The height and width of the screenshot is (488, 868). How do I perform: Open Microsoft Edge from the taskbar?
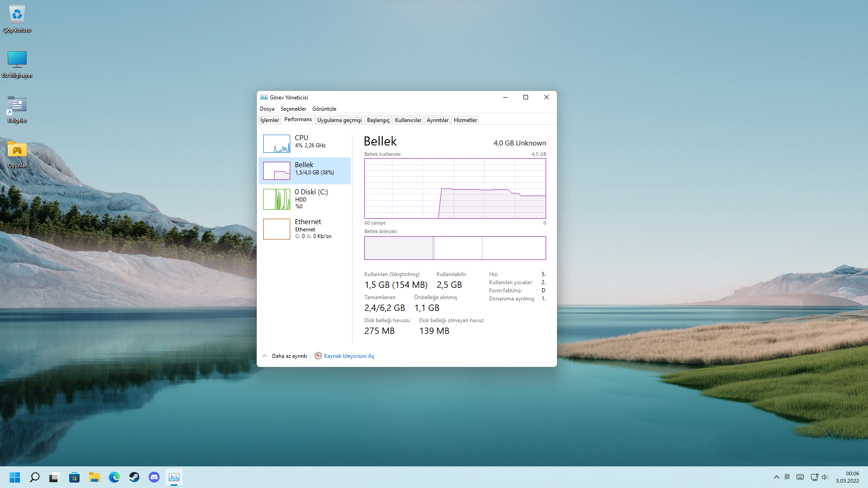[x=114, y=477]
